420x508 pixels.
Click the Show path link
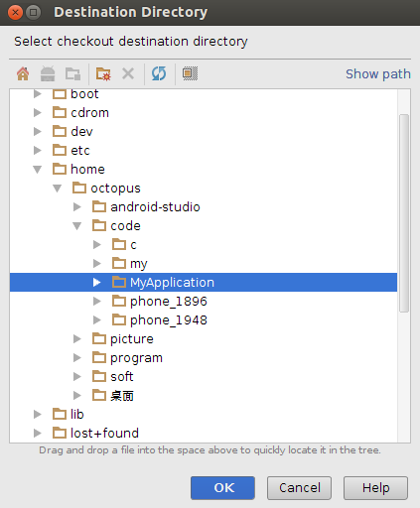pyautogui.click(x=378, y=74)
